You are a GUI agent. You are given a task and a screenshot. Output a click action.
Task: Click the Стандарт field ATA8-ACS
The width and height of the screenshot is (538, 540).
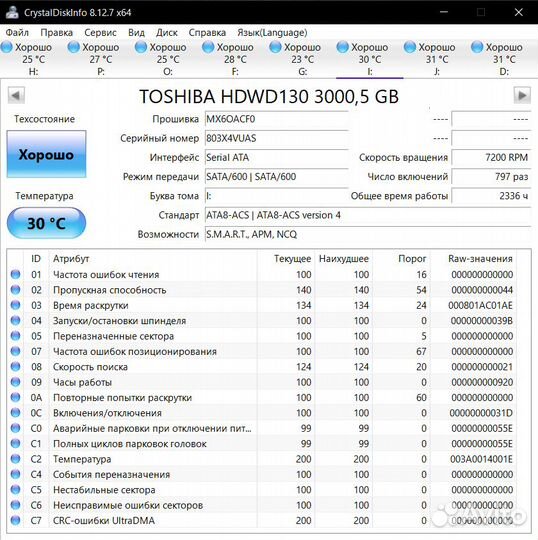point(368,215)
